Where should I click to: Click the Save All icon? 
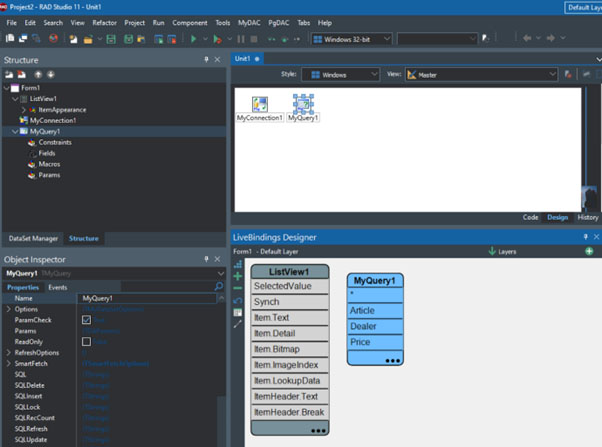128,39
